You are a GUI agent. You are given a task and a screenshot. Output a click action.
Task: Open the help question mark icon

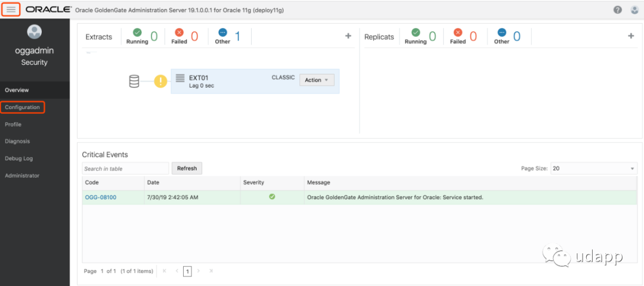pyautogui.click(x=617, y=10)
